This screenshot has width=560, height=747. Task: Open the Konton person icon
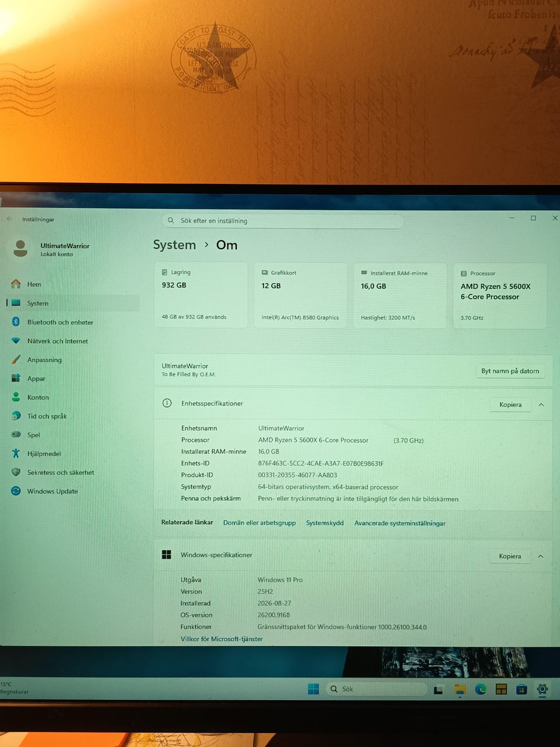point(16,397)
